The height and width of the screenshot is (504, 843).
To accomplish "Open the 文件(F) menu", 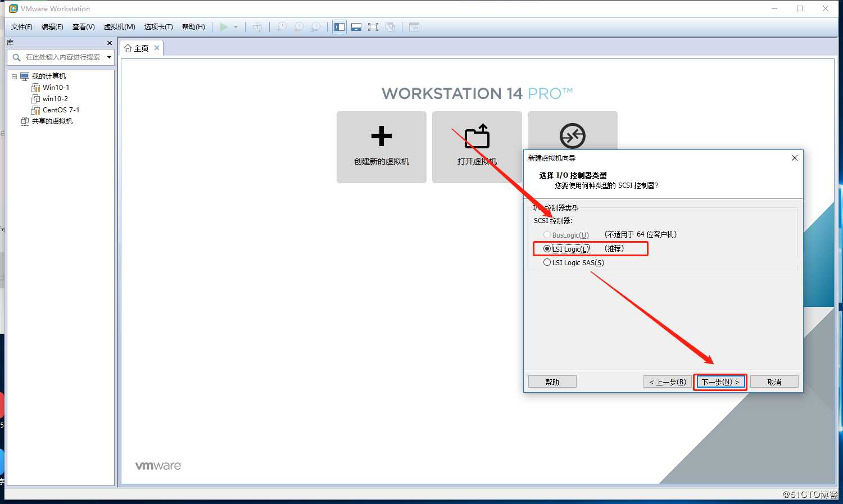I will (x=22, y=27).
